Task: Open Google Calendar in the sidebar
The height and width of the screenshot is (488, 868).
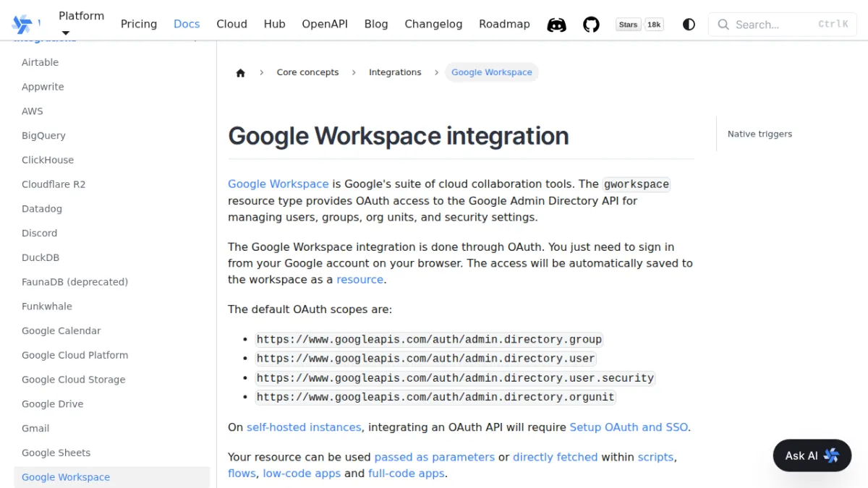Action: coord(112,330)
